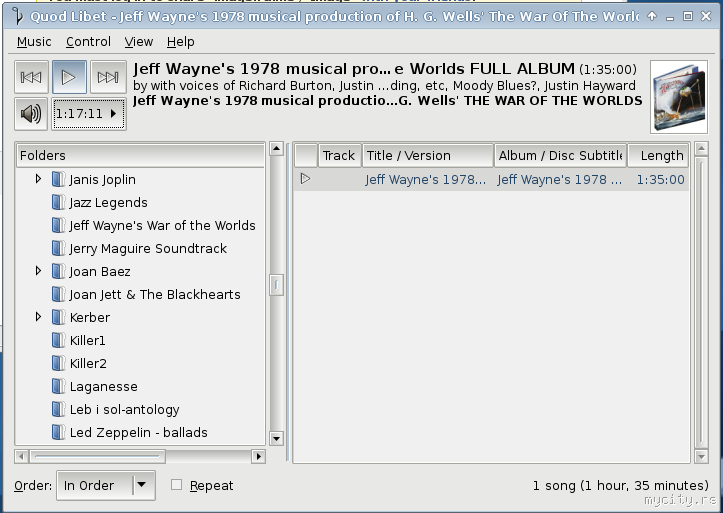Open the View menu

138,42
